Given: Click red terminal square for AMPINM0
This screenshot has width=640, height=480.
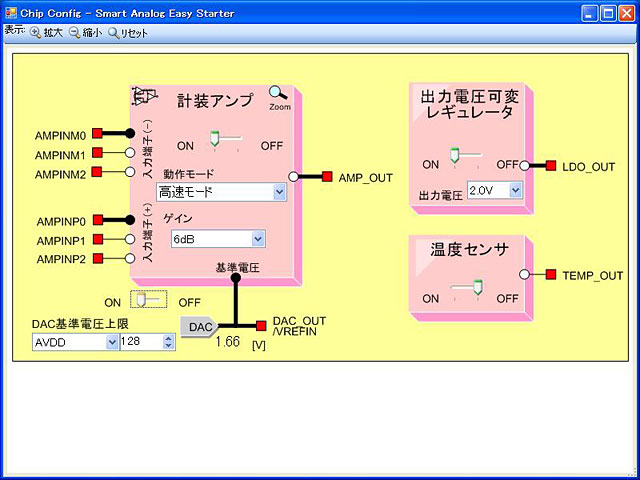Looking at the screenshot, I should click(97, 133).
